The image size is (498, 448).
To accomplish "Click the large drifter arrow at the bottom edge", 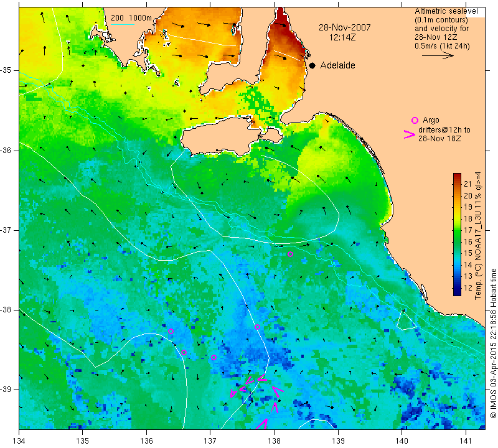I will pos(262,424).
